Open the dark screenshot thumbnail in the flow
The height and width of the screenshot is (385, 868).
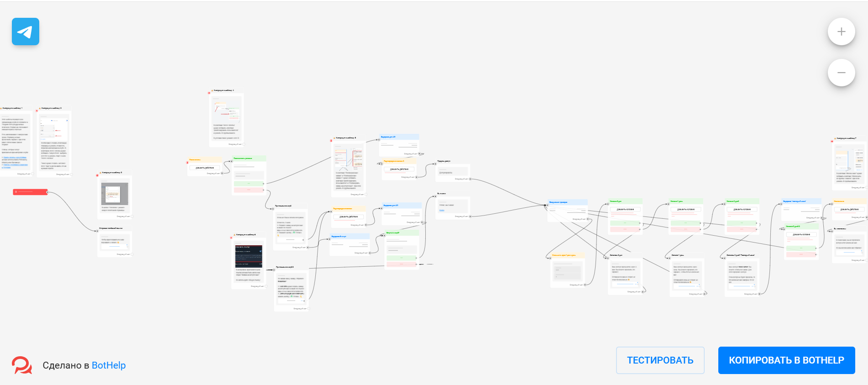point(248,256)
